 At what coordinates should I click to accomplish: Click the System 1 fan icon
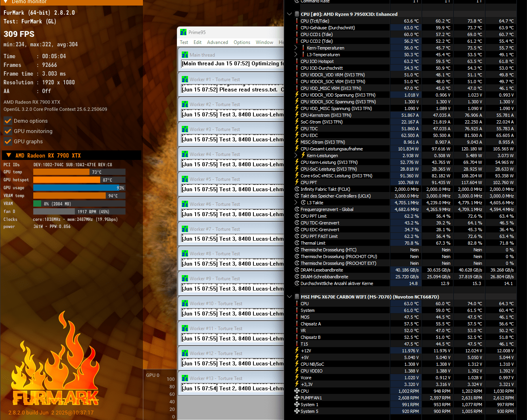pyautogui.click(x=297, y=405)
